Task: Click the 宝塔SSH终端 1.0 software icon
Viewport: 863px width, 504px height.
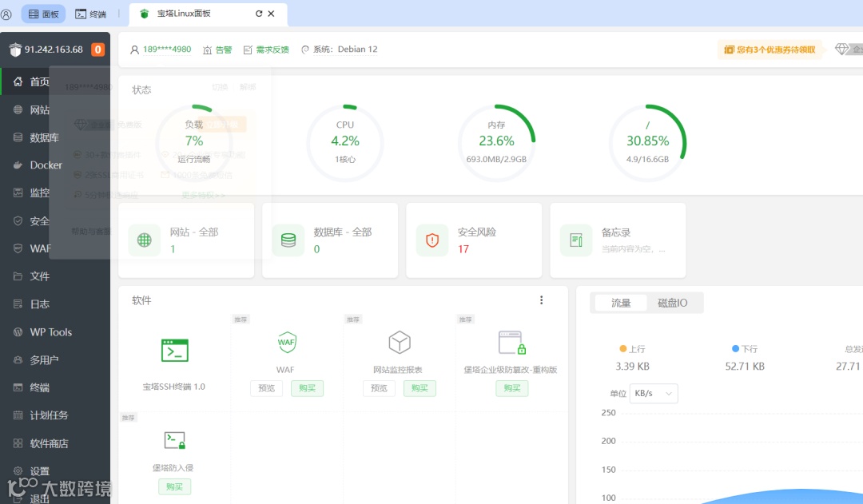Action: pyautogui.click(x=174, y=351)
